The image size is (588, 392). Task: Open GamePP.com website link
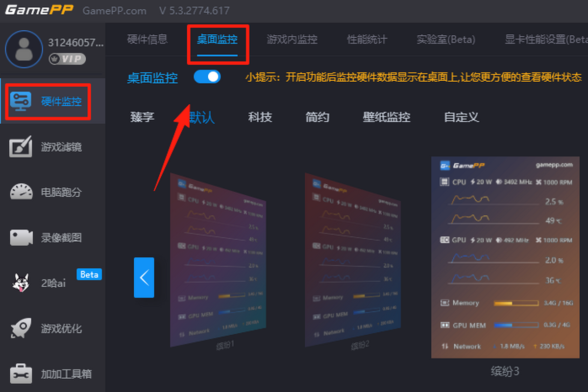pos(115,10)
